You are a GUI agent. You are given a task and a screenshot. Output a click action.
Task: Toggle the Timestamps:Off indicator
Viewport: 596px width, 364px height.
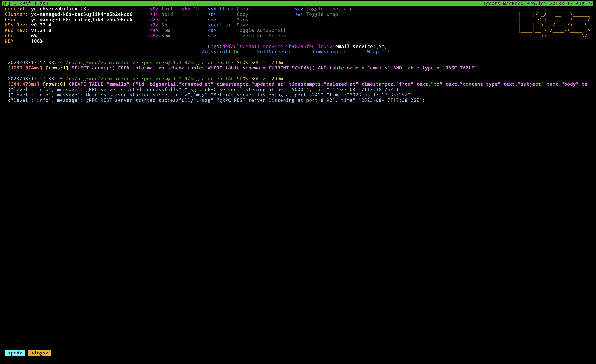pyautogui.click(x=332, y=52)
